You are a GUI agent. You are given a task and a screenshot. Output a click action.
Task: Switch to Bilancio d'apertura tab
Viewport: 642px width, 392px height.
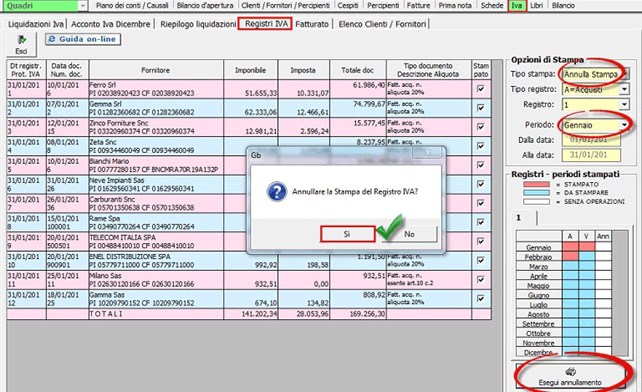[205, 6]
